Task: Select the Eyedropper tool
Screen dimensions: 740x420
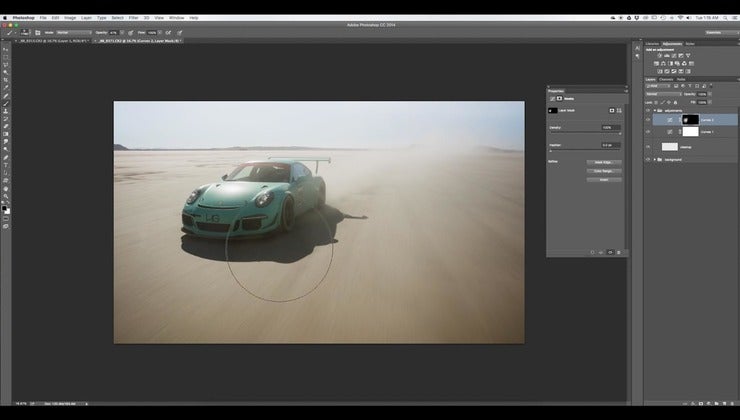Action: (6, 87)
